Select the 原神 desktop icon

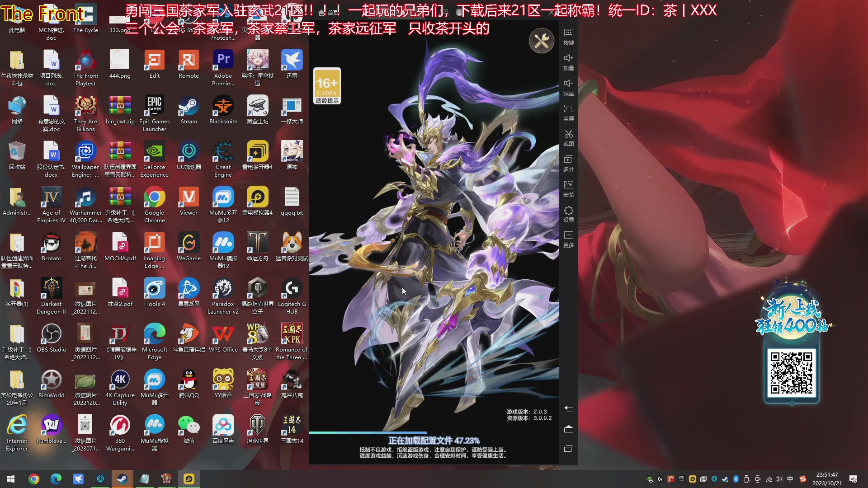point(292,155)
